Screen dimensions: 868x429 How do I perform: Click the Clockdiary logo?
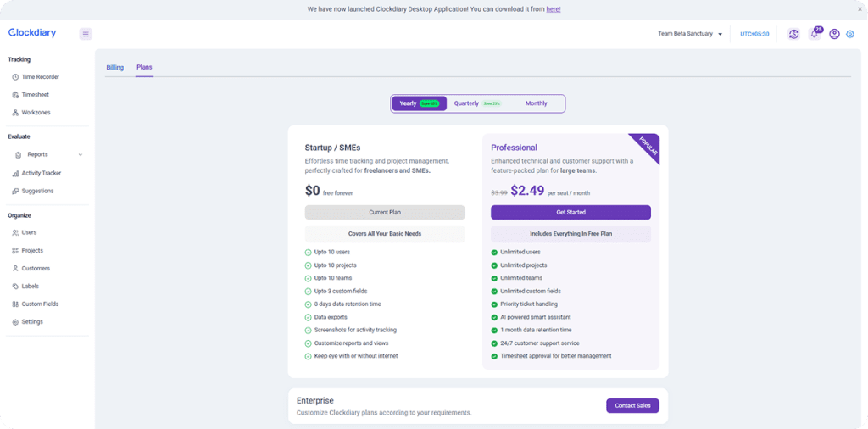tap(32, 33)
